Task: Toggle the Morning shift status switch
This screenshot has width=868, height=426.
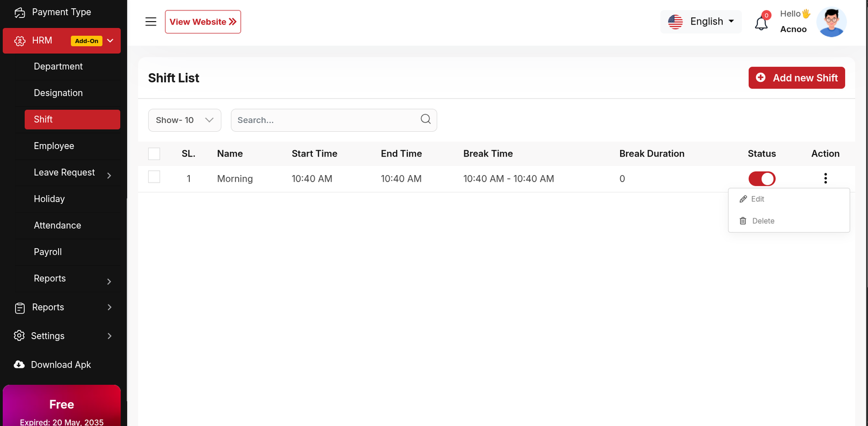Action: tap(762, 179)
